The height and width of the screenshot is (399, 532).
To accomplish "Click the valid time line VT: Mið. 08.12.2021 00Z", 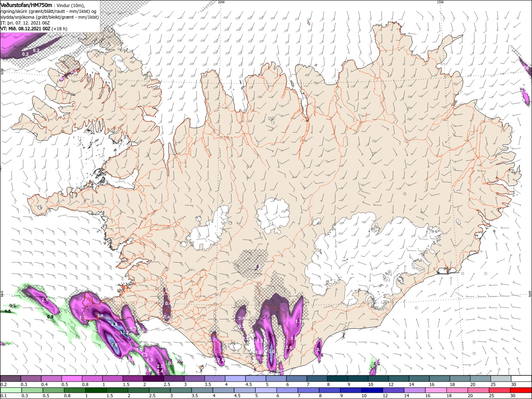I will pos(26,29).
